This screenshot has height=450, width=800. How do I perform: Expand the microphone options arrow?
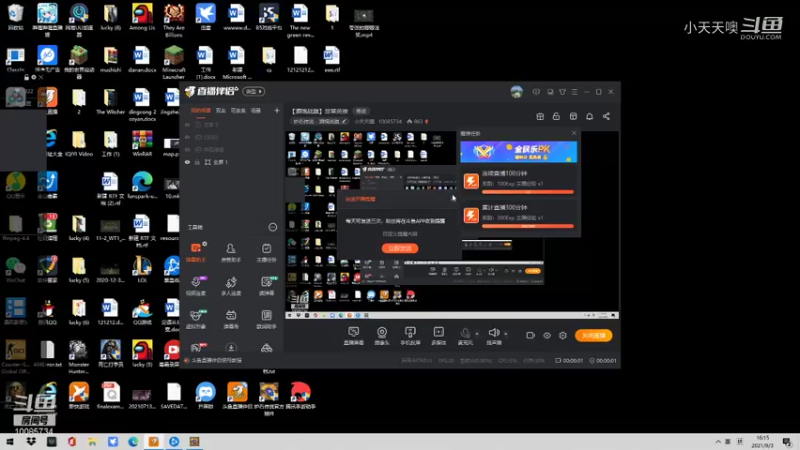[477, 334]
